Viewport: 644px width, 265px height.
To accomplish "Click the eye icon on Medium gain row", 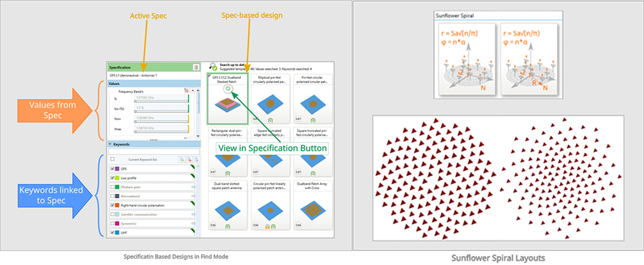I will point(193,187).
